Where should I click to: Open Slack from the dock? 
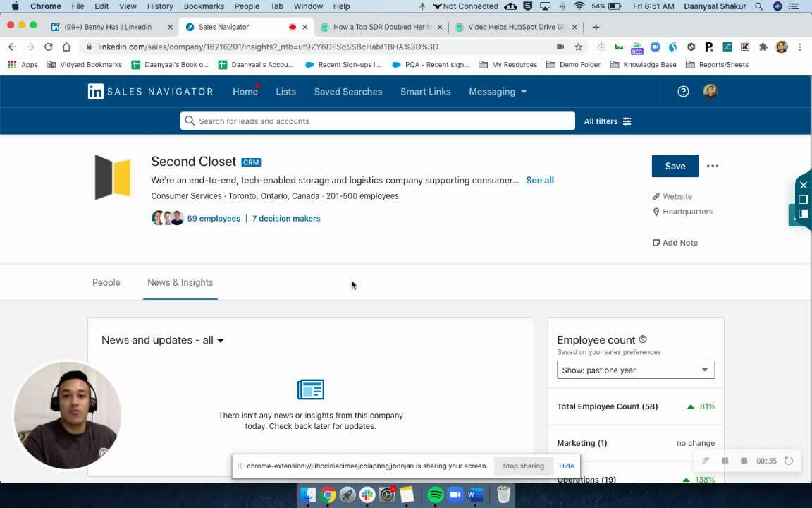point(367,495)
